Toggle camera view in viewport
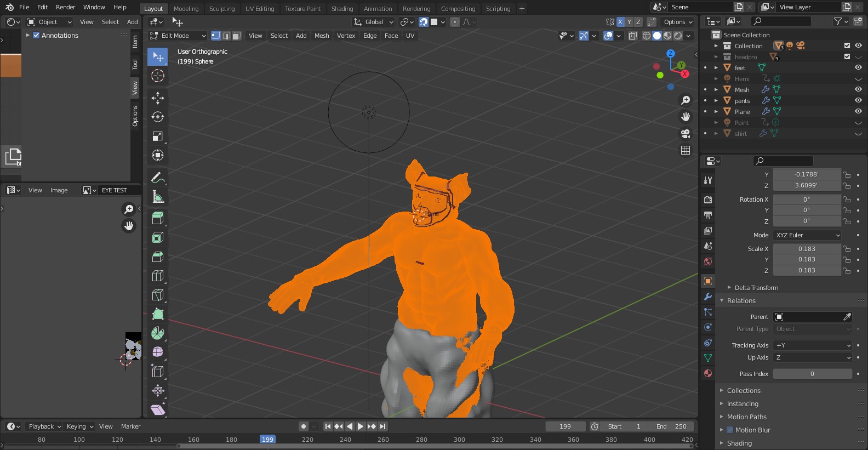Viewport: 868px width, 450px height. 685,133
